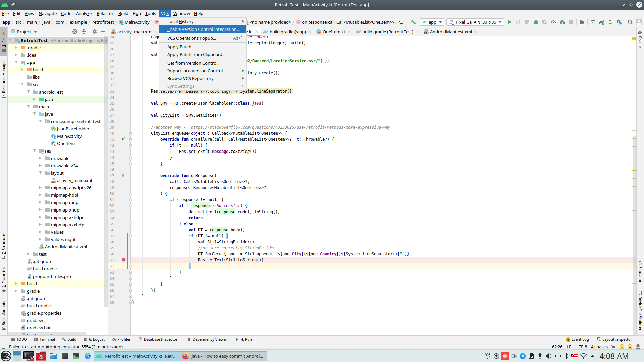644x362 pixels.
Task: Click the Firefox taskbar window entry
Action: (x=224, y=356)
